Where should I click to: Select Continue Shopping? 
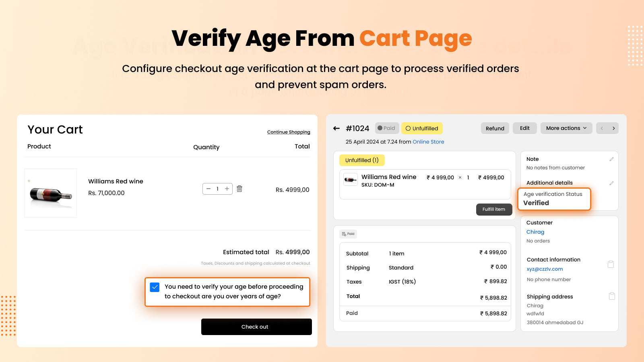point(289,132)
